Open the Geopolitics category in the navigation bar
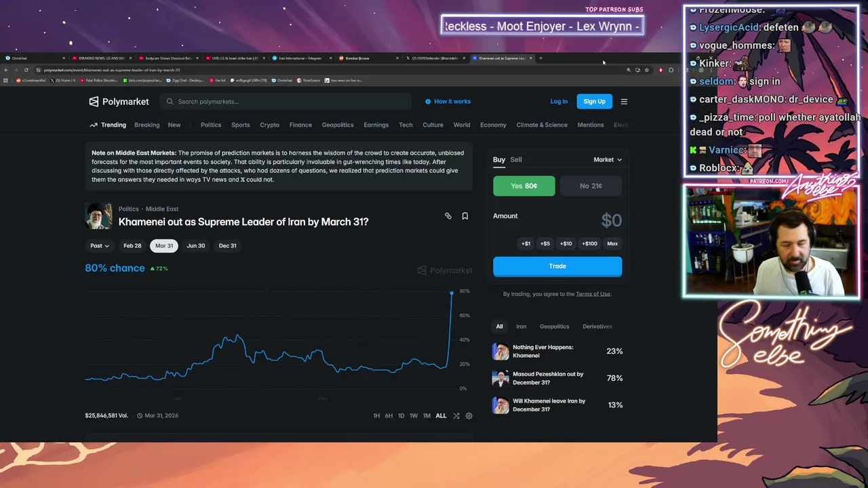 click(x=338, y=125)
